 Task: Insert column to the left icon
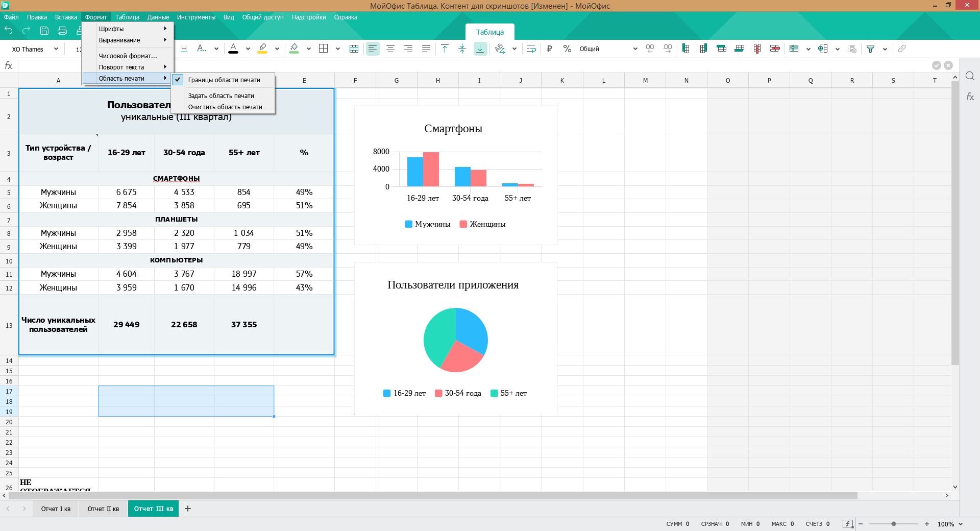[x=685, y=49]
